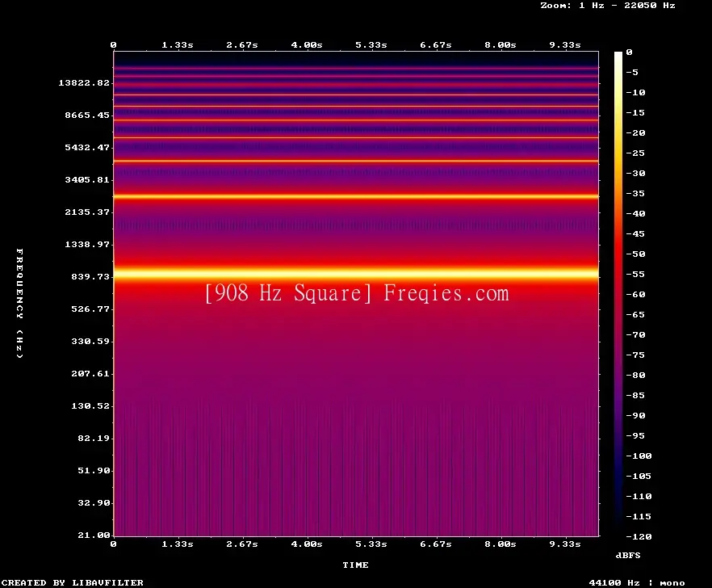Viewport: 712px width, 588px height.
Task: Click the 6.67s label on the top time axis
Action: coord(435,45)
